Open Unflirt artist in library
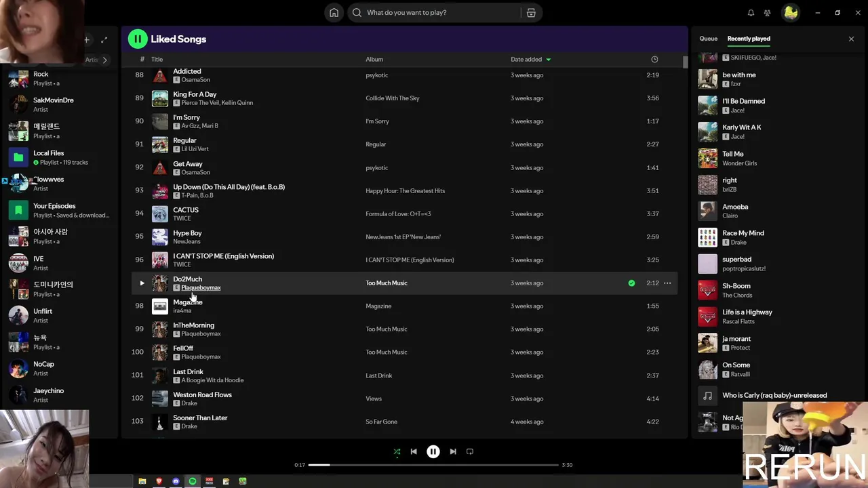 (x=60, y=316)
